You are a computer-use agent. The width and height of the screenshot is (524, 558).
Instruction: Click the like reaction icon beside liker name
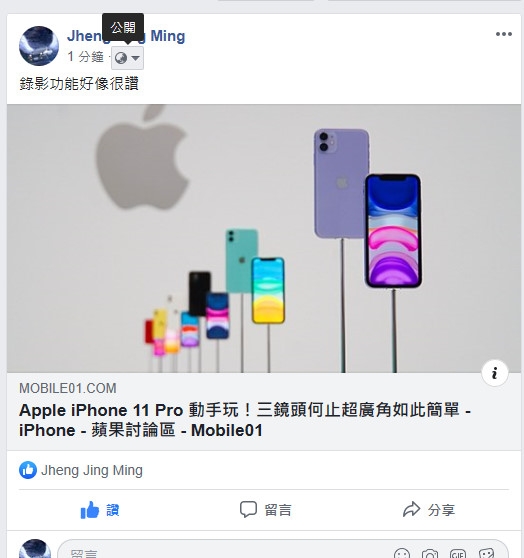pos(28,470)
